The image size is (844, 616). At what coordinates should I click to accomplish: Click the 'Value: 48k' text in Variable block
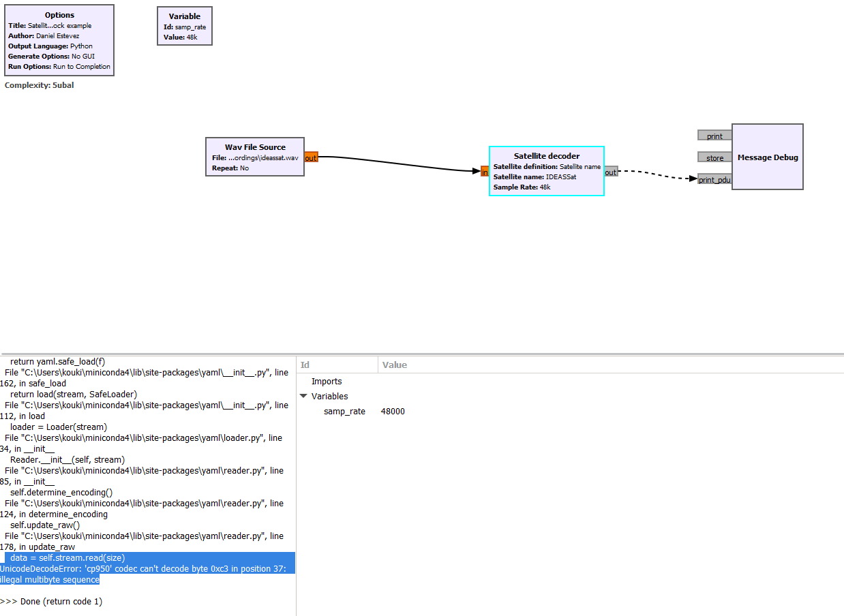click(x=180, y=37)
